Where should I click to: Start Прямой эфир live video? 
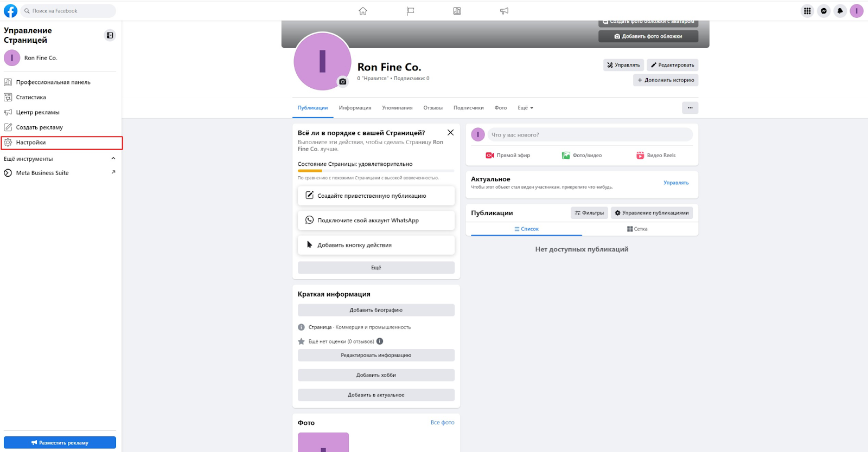(508, 156)
